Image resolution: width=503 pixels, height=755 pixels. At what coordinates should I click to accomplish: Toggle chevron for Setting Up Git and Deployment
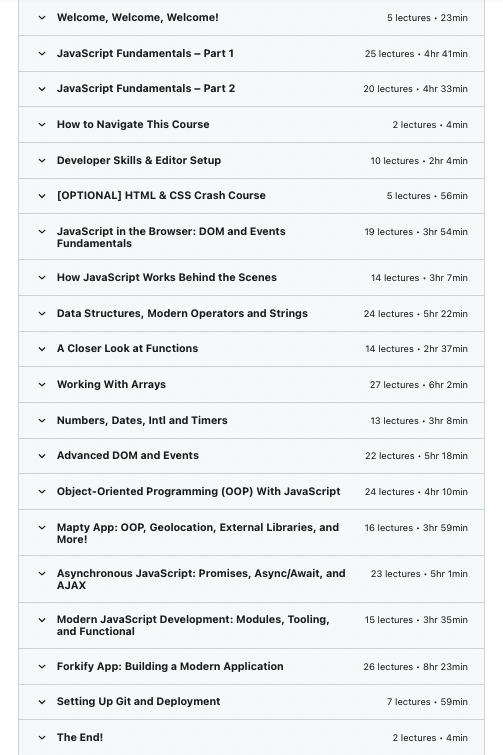pos(42,702)
